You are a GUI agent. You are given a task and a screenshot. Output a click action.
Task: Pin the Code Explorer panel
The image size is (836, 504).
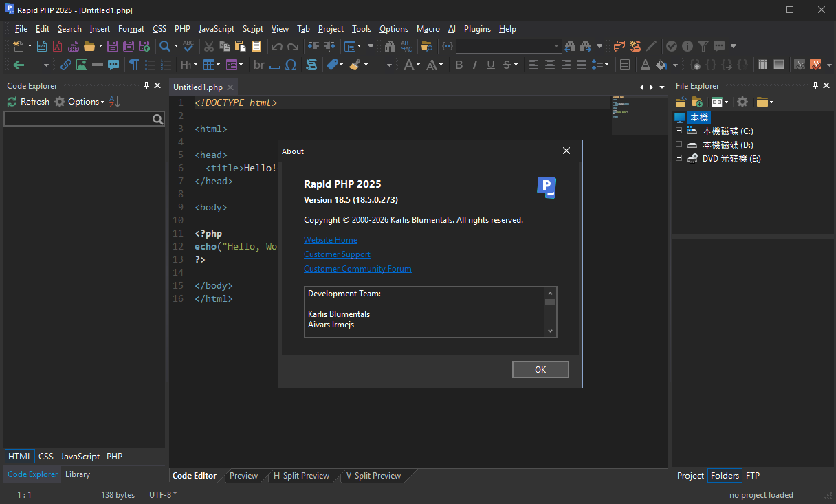point(146,85)
